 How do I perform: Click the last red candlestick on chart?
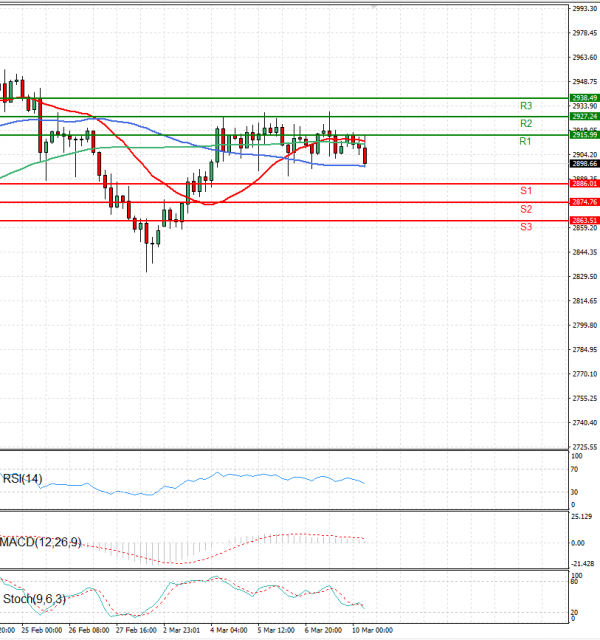click(366, 155)
